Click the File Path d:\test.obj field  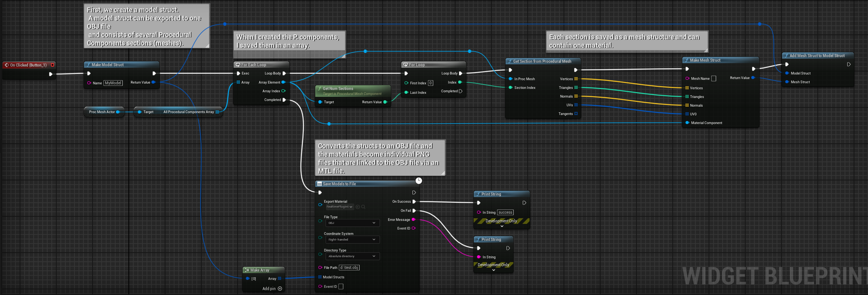[x=349, y=268]
